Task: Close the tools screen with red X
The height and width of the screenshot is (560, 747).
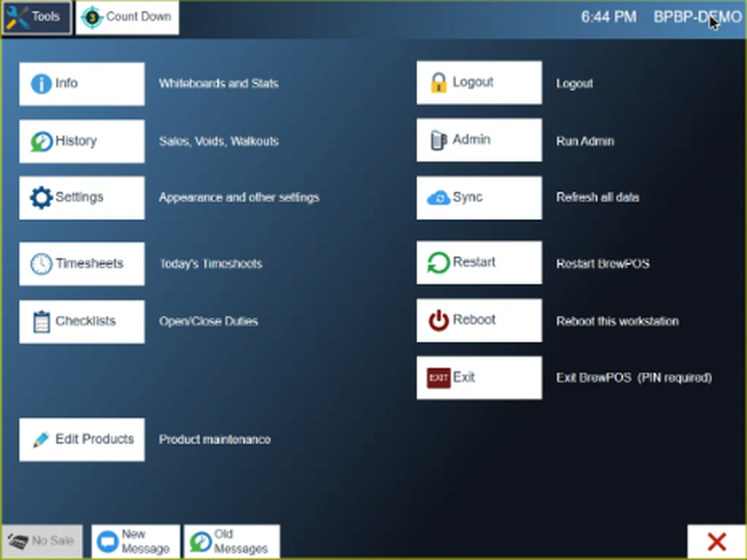Action: coord(717,542)
